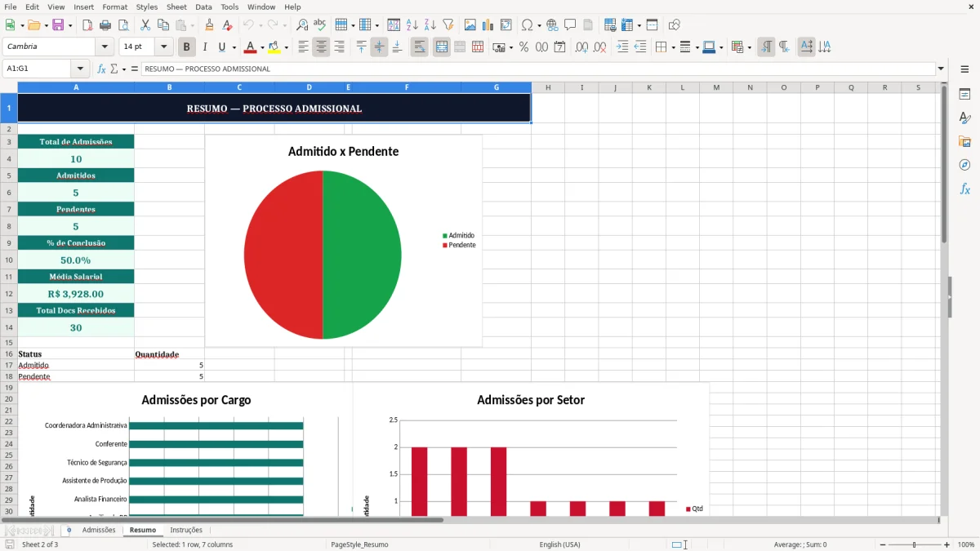Export directly as PDF icon
The image size is (980, 551).
click(x=87, y=25)
